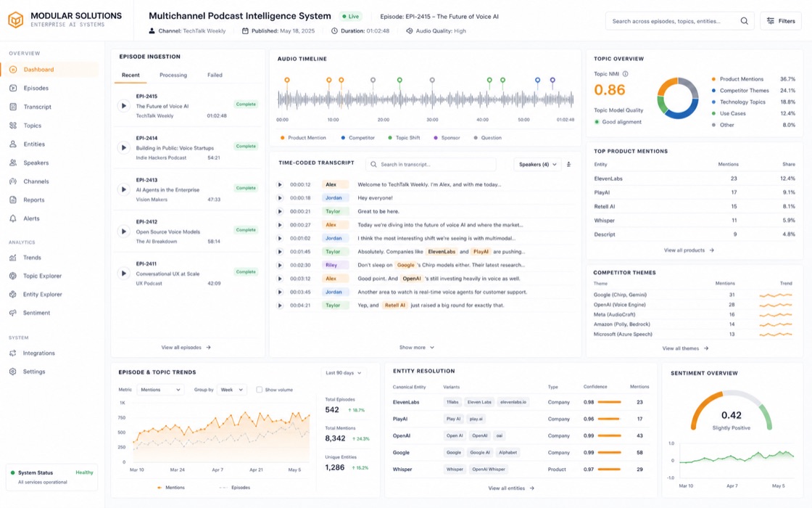Click View all episodes link
812x508 pixels.
tap(186, 348)
